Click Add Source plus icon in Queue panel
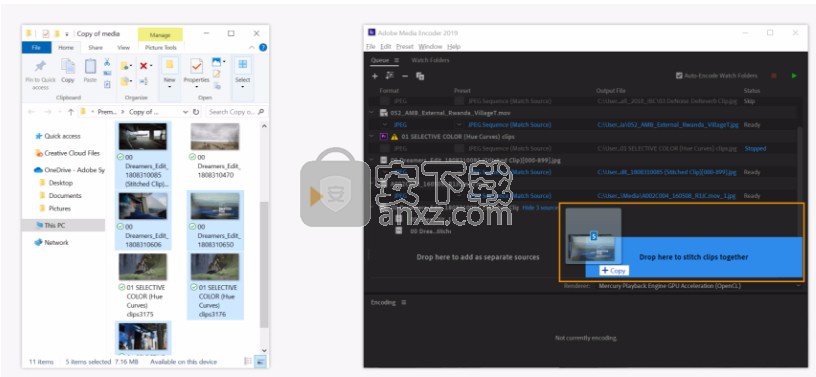The height and width of the screenshot is (377, 816). pos(375,76)
